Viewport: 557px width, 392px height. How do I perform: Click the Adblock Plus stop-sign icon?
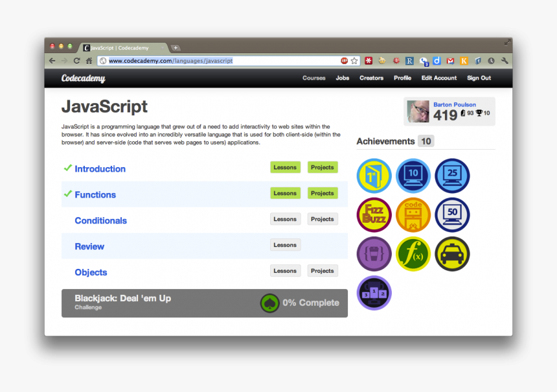(x=344, y=61)
